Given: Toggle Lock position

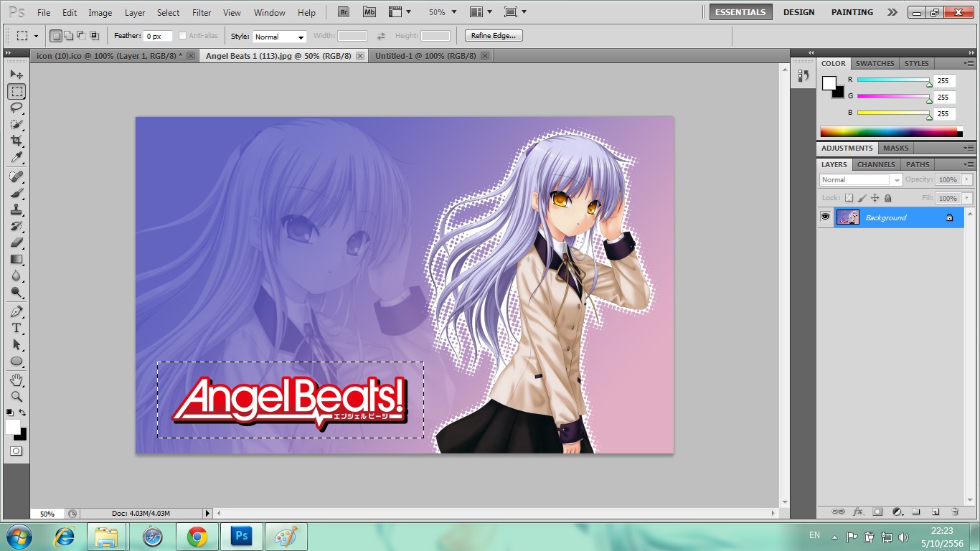Looking at the screenshot, I should (x=875, y=198).
